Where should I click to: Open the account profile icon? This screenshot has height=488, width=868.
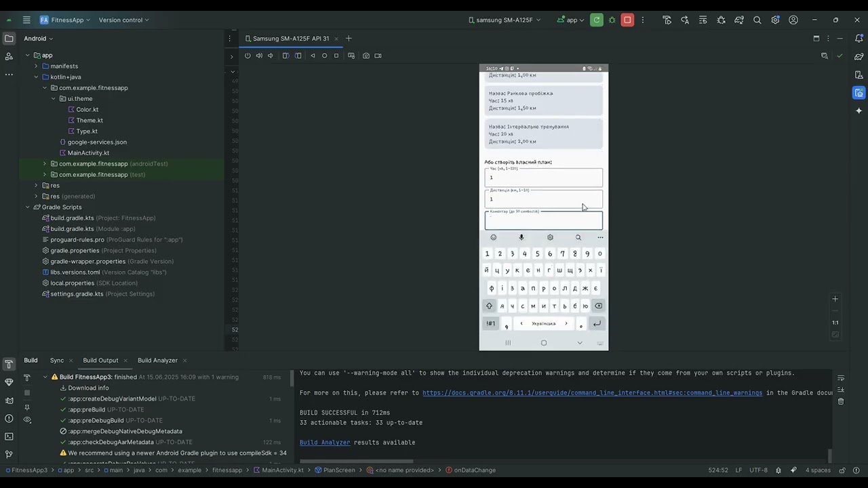[793, 20]
